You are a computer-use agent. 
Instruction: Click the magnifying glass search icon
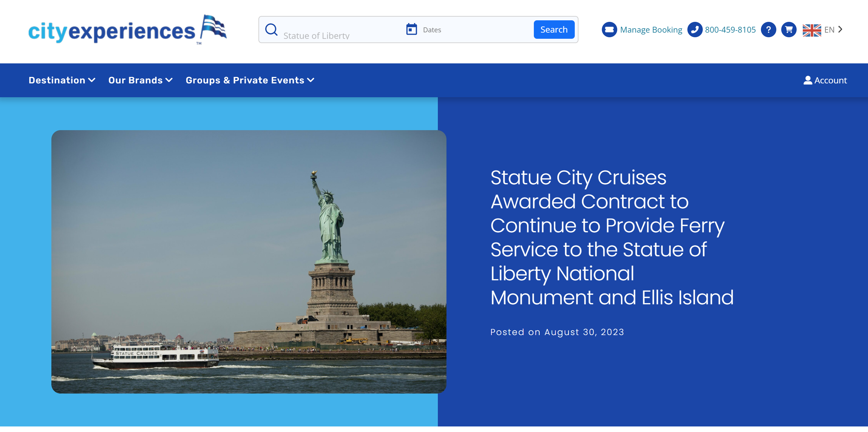tap(271, 30)
